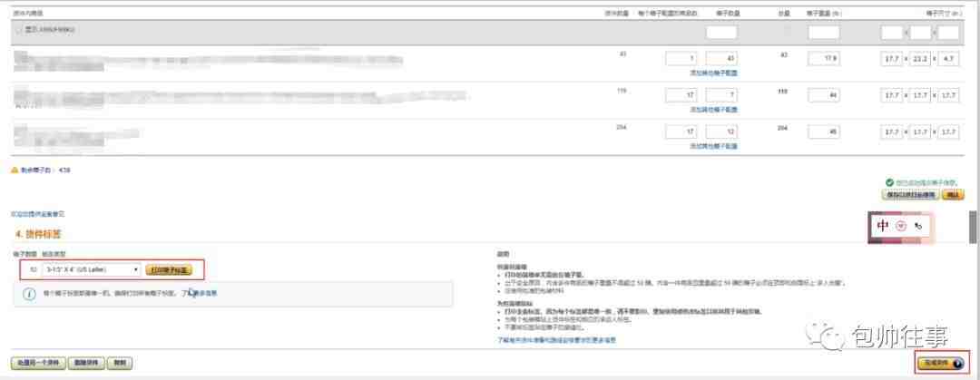The height and width of the screenshot is (380, 980).
Task: Click units per box field in the 7-box row
Action: (681, 95)
